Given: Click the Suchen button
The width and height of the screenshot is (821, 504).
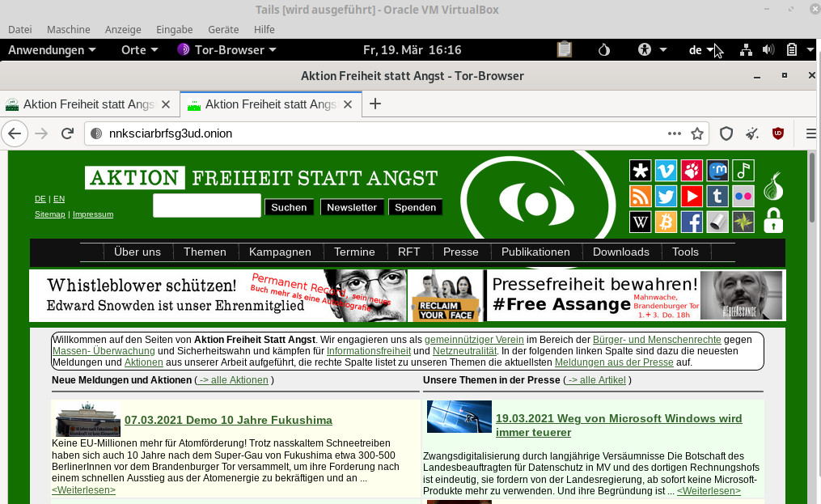Looking at the screenshot, I should pyautogui.click(x=289, y=207).
